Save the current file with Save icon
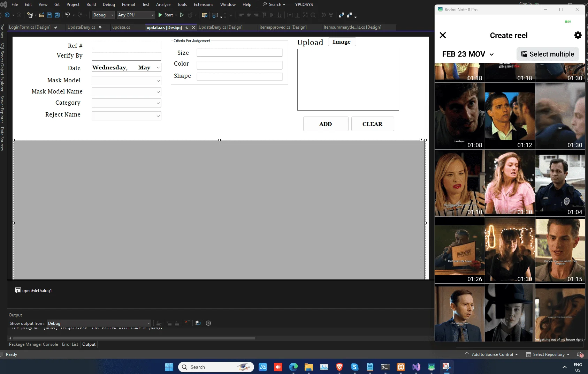 (49, 15)
